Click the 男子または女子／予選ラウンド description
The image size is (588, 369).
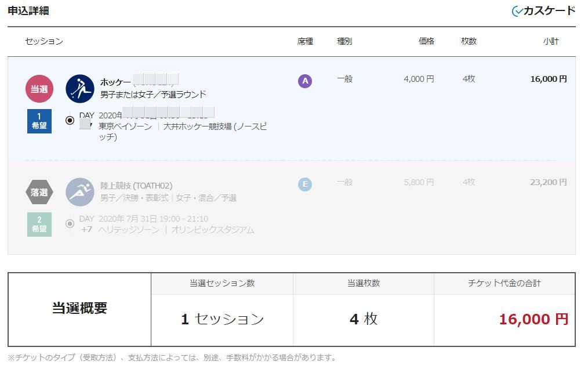153,94
